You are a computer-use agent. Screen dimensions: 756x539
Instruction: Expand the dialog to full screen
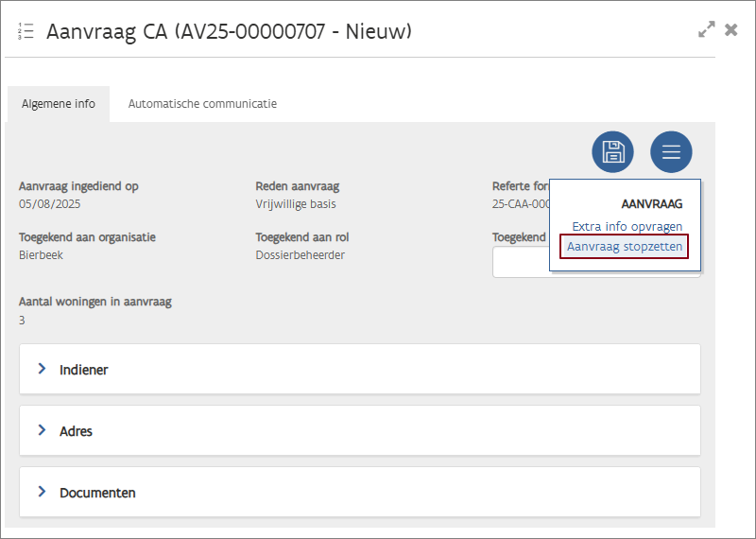pos(706,30)
